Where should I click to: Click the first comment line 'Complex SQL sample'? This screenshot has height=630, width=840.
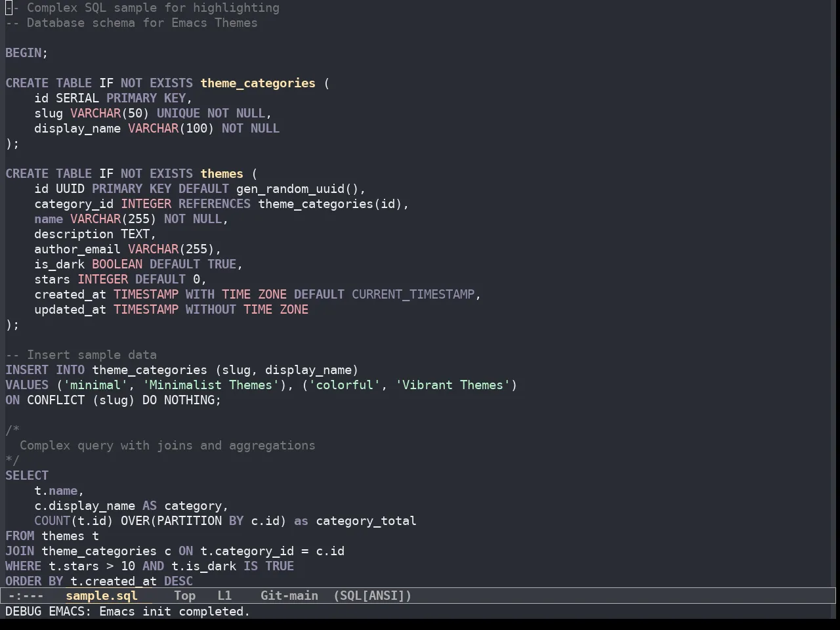[x=142, y=8]
